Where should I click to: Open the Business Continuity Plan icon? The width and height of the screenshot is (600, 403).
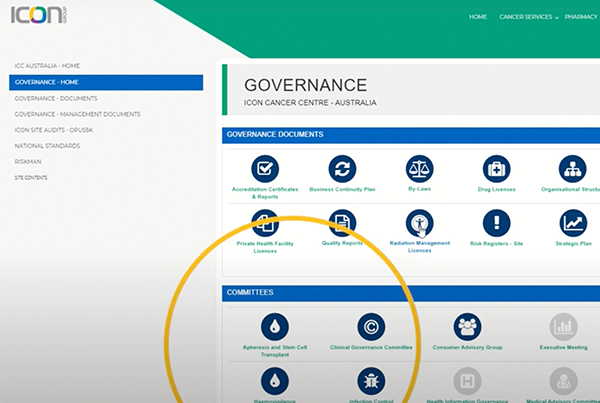(x=342, y=169)
